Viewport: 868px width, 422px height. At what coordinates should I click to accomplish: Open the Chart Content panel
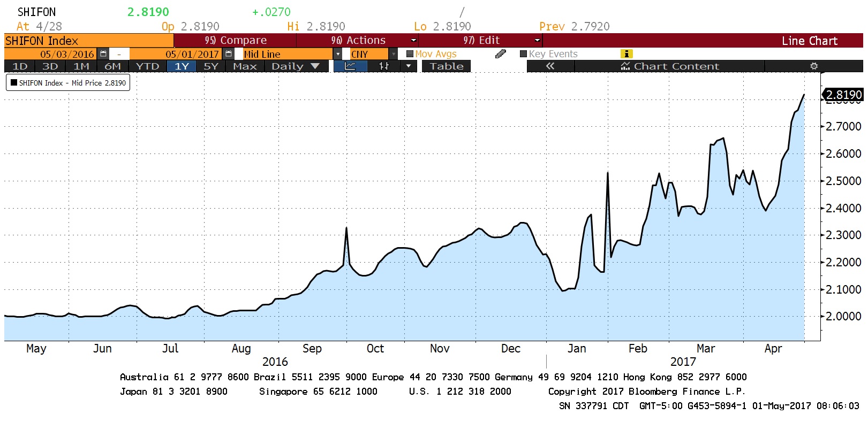pos(669,66)
